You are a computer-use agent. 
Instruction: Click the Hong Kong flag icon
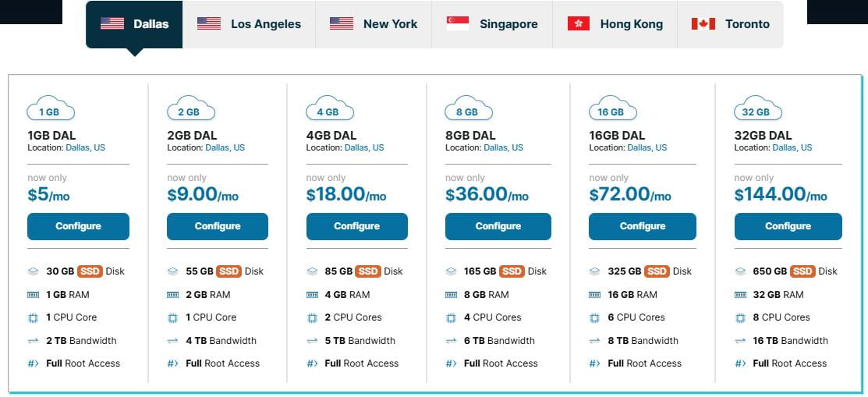coord(578,23)
